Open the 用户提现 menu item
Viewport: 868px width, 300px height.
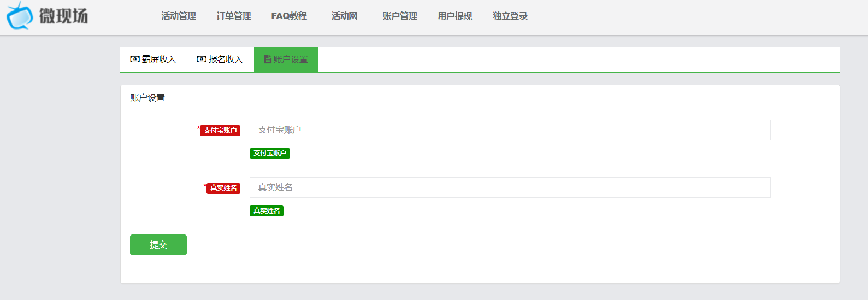coord(455,16)
